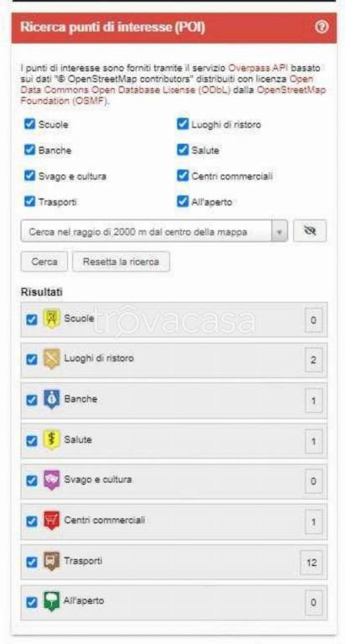Click the Trasporti result count 12
The image size is (345, 644).
[x=312, y=563]
